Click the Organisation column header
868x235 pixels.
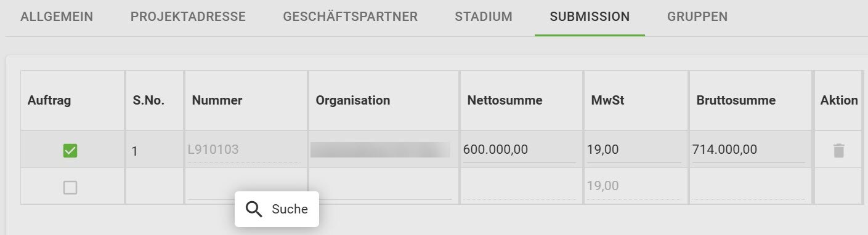click(353, 100)
